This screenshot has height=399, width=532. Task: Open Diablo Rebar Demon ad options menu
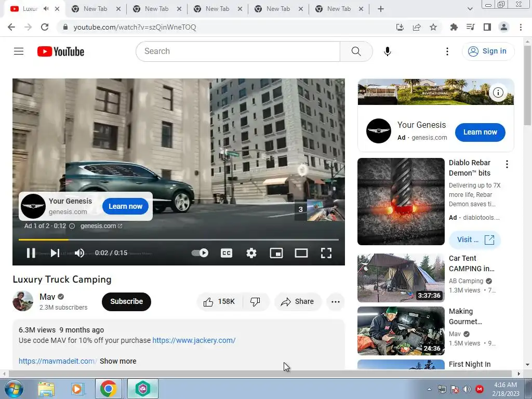[507, 165]
